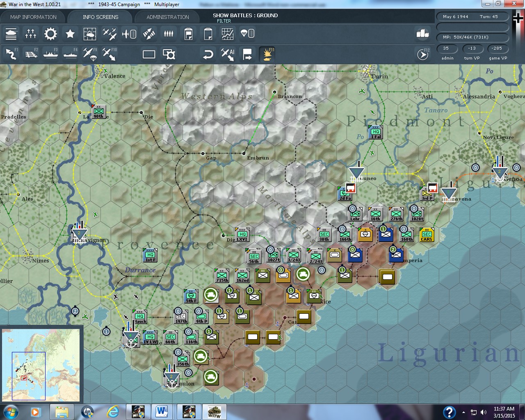
Task: Toggle show battles F11 explosion icon
Action: point(267,54)
